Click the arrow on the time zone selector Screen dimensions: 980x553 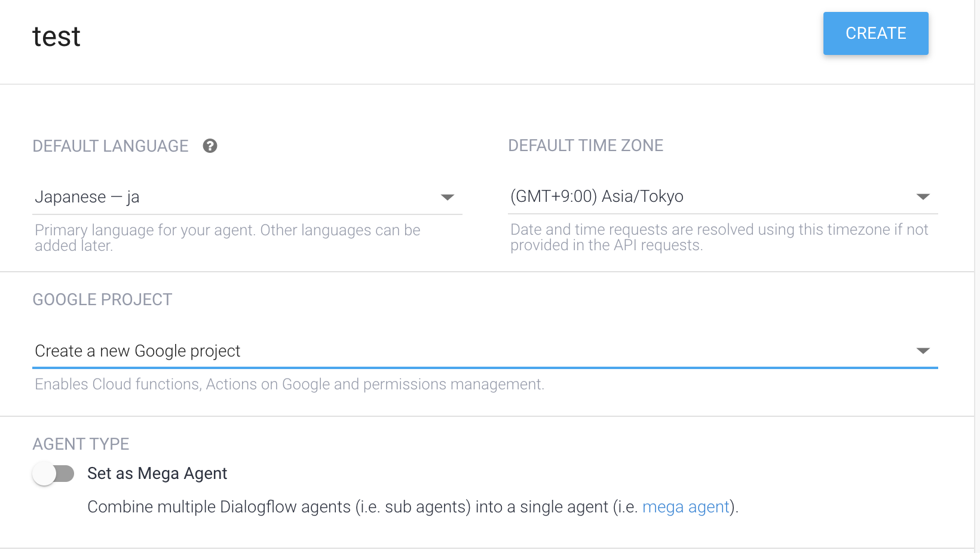pos(923,197)
